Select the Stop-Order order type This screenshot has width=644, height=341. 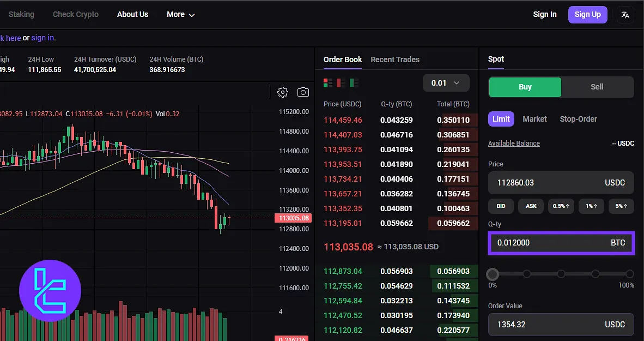[578, 118]
